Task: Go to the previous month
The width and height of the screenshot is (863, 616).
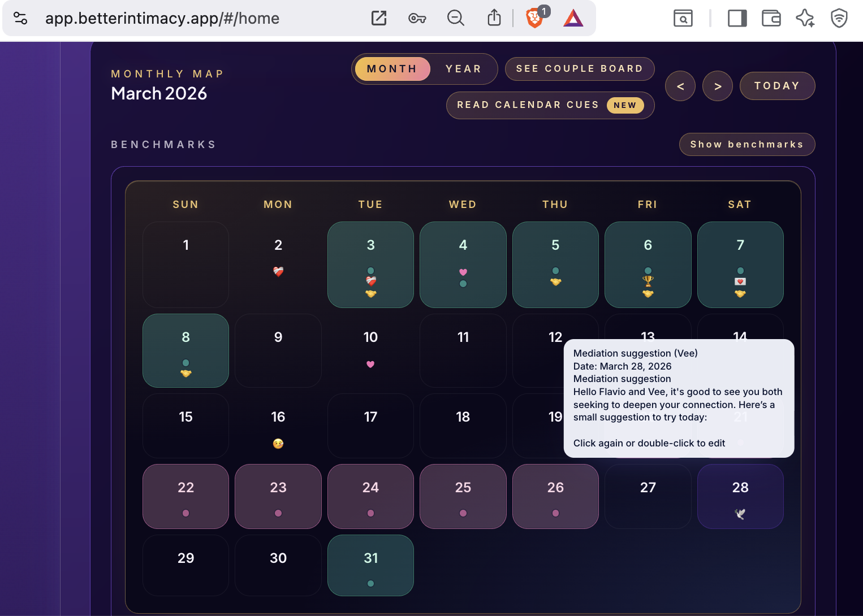Action: [680, 86]
